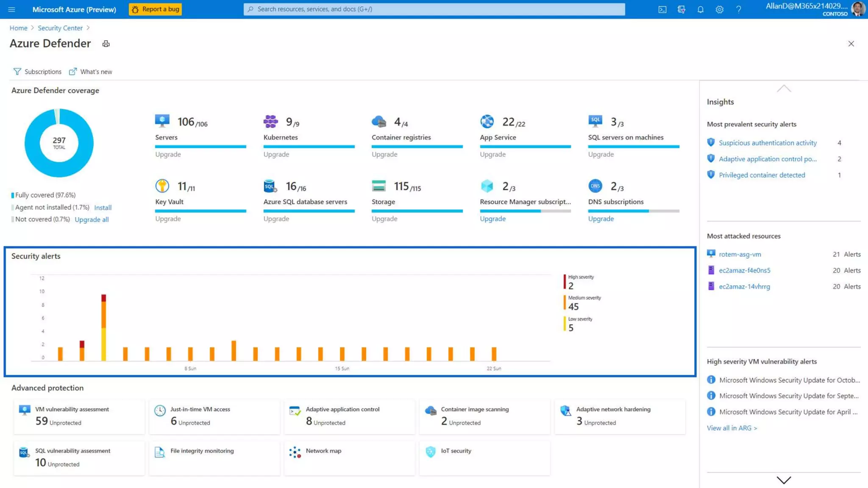Click Upgrade under Resource Manager subscriptions
This screenshot has width=868, height=488.
point(492,219)
